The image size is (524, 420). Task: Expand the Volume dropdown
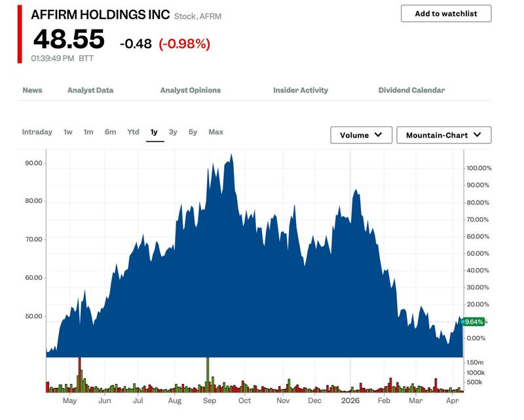[362, 135]
